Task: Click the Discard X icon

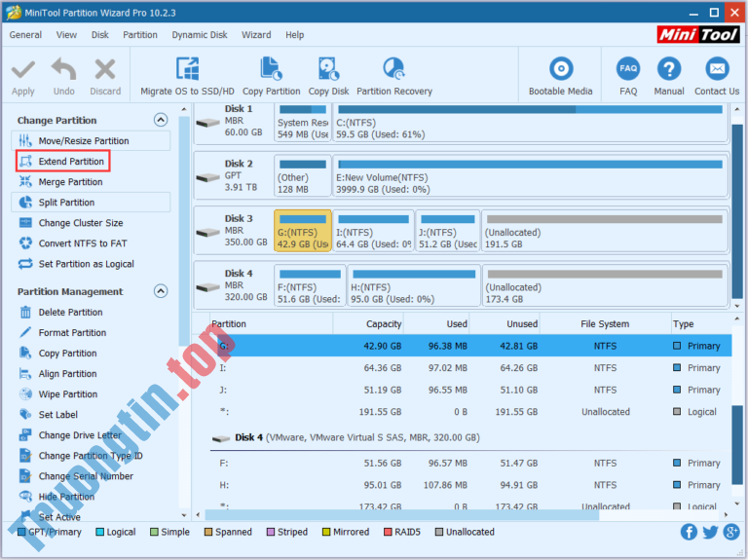Action: click(x=105, y=69)
